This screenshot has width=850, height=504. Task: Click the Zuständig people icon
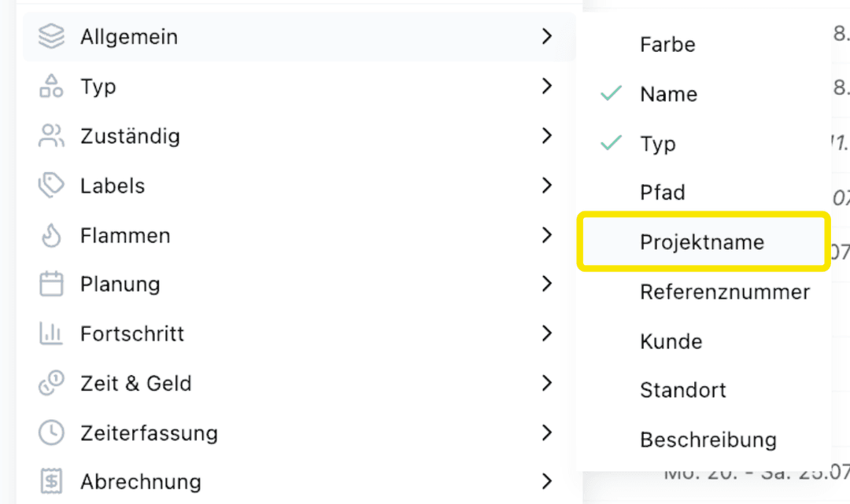tap(51, 136)
